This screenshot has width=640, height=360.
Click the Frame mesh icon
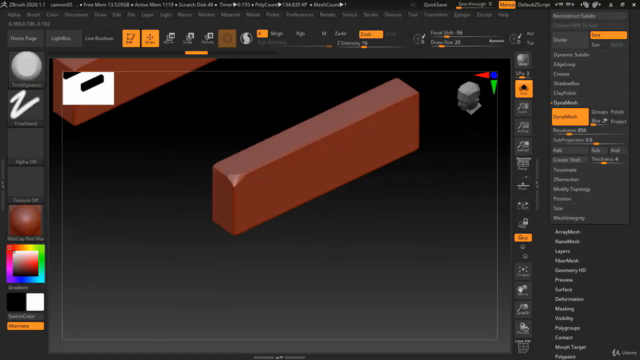(523, 271)
